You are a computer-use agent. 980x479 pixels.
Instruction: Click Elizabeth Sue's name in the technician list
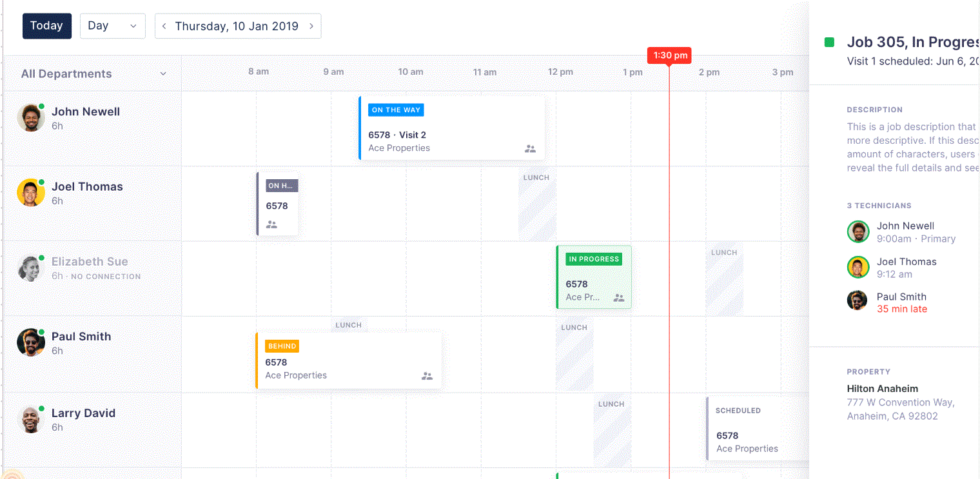(x=90, y=262)
